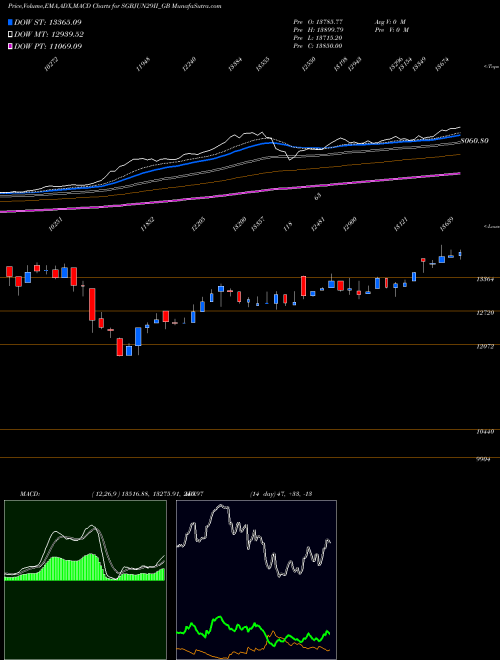Click the MACD: label above green chart
The height and width of the screenshot is (660, 500).
(x=29, y=494)
